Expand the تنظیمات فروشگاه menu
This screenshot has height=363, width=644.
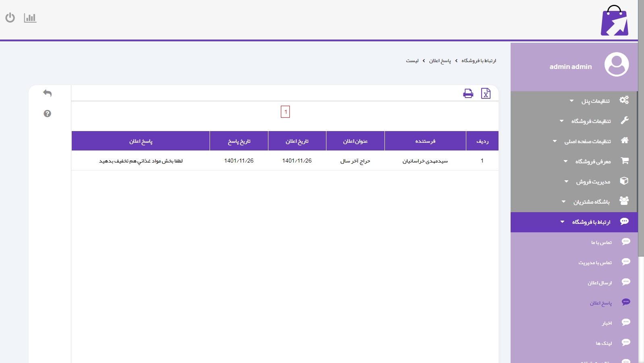click(x=591, y=121)
